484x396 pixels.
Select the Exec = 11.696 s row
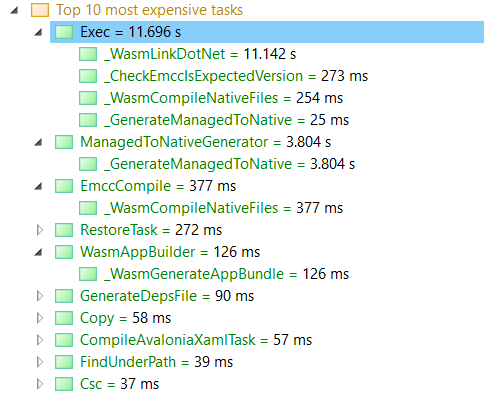tap(267, 32)
